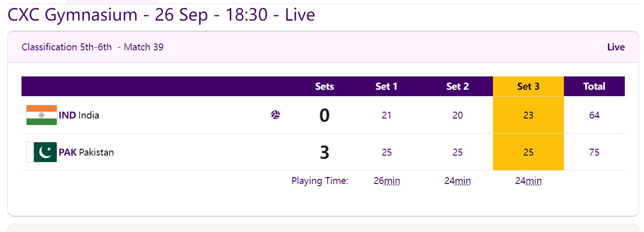Click the Set 2 column header
Image resolution: width=644 pixels, height=232 pixels.
pyautogui.click(x=457, y=86)
